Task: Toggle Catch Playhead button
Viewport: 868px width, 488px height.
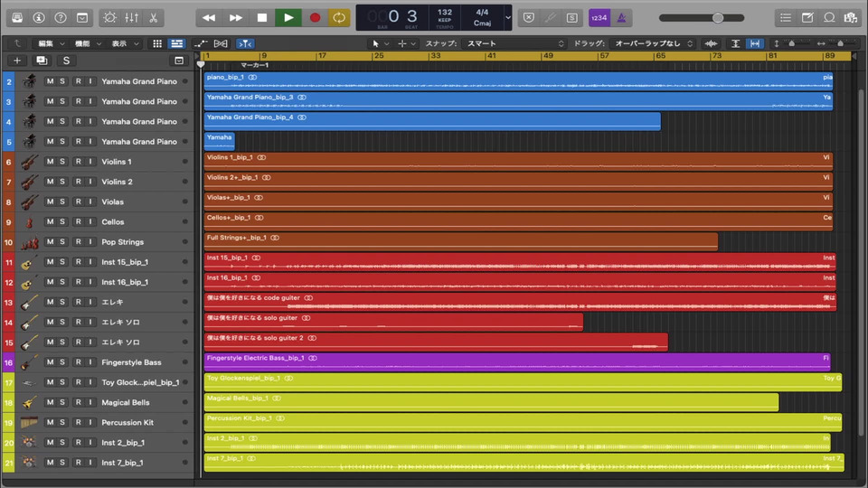Action: [245, 43]
